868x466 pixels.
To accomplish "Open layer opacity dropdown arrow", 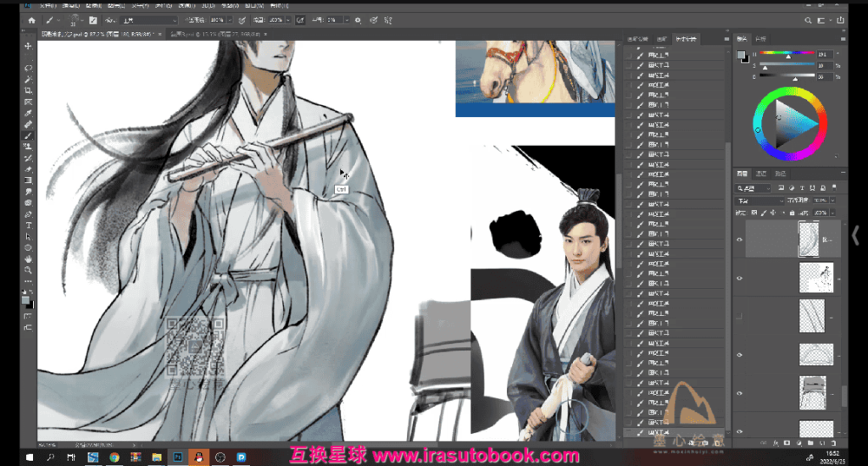I will point(832,200).
